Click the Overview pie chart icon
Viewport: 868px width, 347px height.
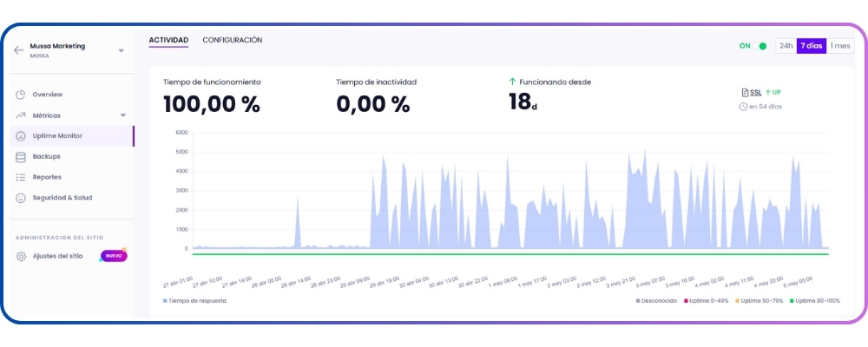21,95
